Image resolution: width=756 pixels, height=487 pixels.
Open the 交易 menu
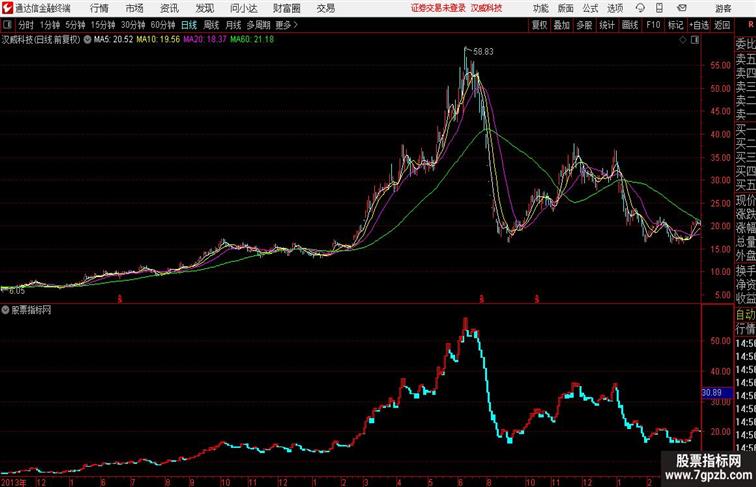coord(325,8)
